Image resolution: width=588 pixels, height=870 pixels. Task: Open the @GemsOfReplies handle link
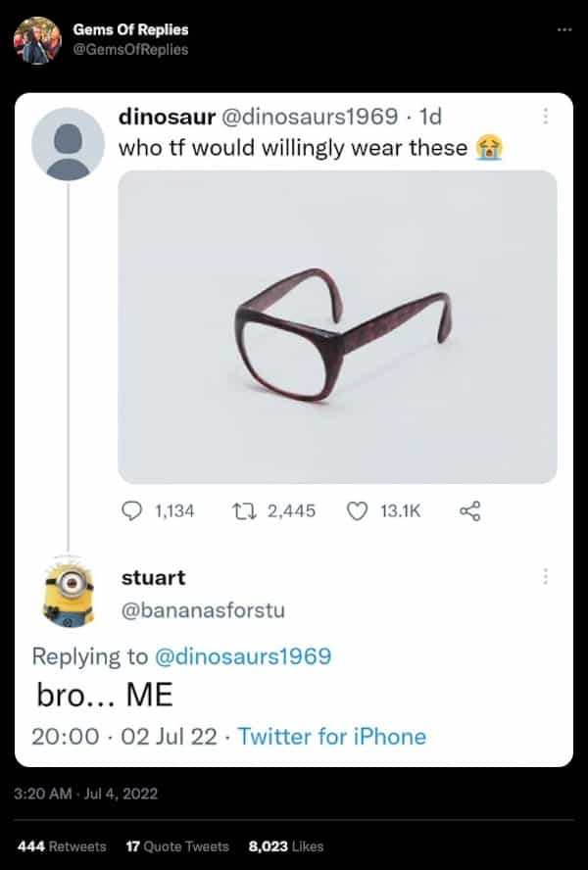(130, 49)
